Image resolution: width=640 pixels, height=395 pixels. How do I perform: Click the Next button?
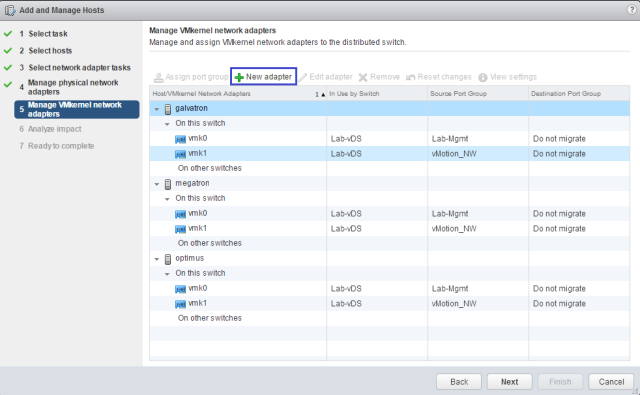click(509, 382)
